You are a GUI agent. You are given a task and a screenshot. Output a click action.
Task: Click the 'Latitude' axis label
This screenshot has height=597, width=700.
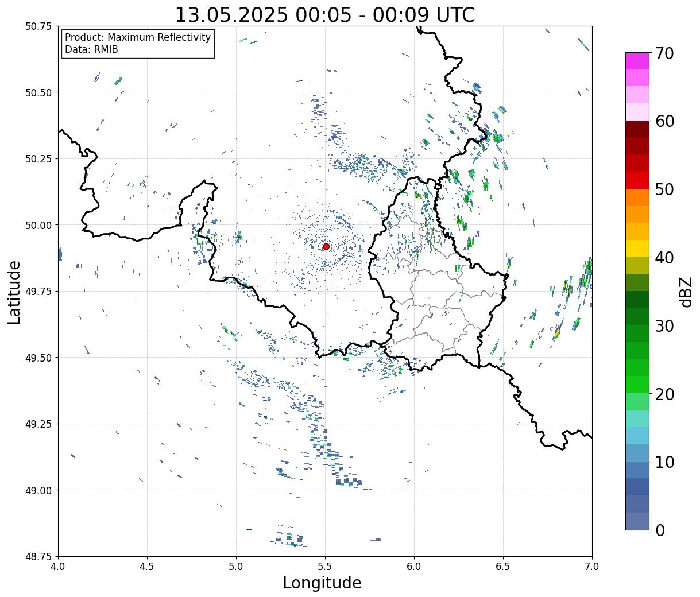point(14,292)
